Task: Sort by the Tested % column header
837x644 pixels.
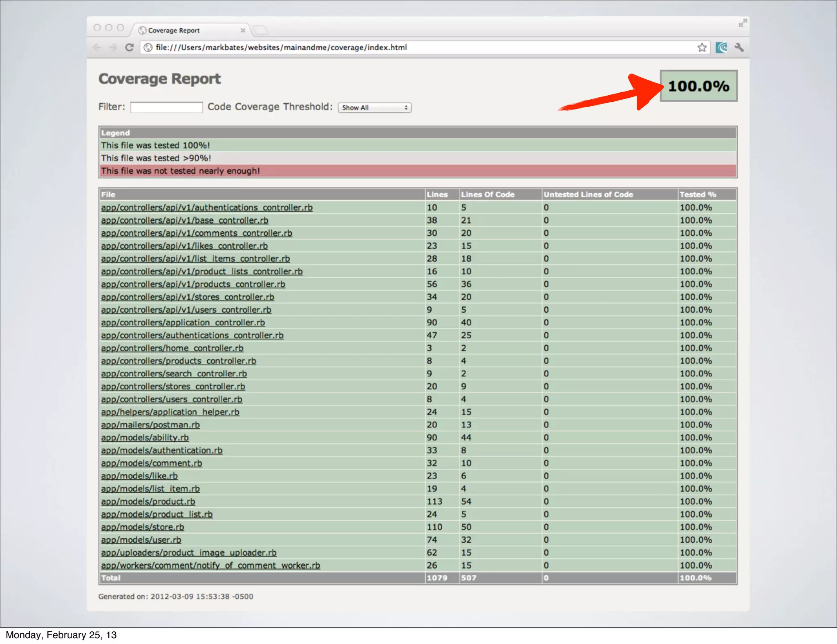Action: pos(698,195)
